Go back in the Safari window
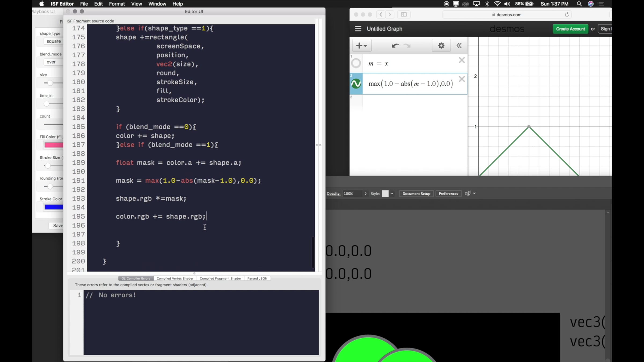The height and width of the screenshot is (362, 644). tap(381, 14)
